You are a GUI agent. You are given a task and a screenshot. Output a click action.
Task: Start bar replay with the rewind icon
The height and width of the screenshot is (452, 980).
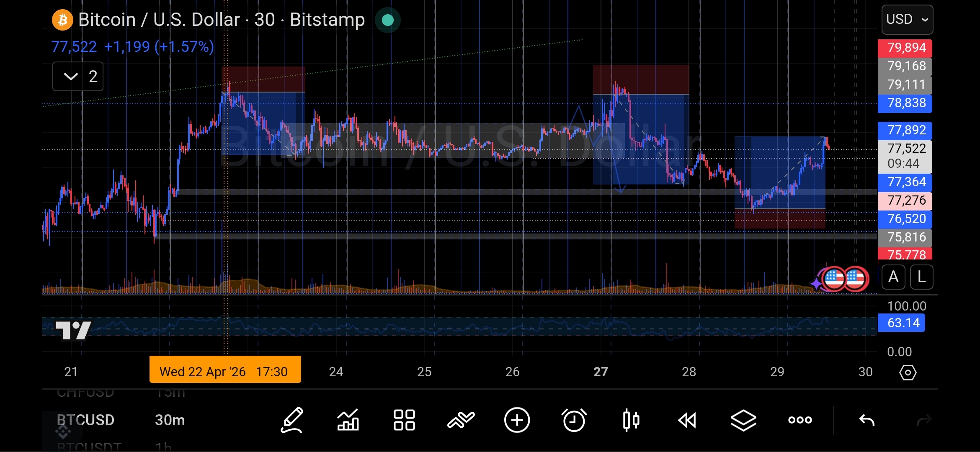[687, 420]
